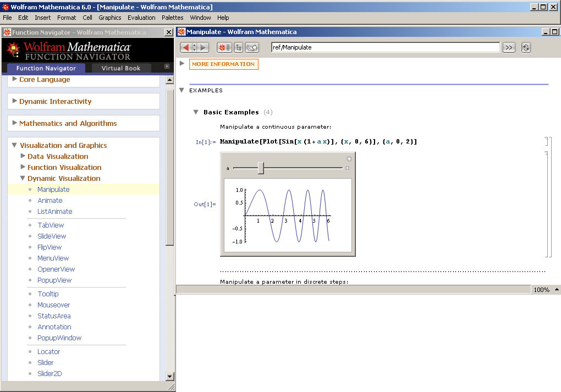Image resolution: width=561 pixels, height=392 pixels.
Task: Click the round plus icon in Manipulate panel
Action: click(x=349, y=159)
